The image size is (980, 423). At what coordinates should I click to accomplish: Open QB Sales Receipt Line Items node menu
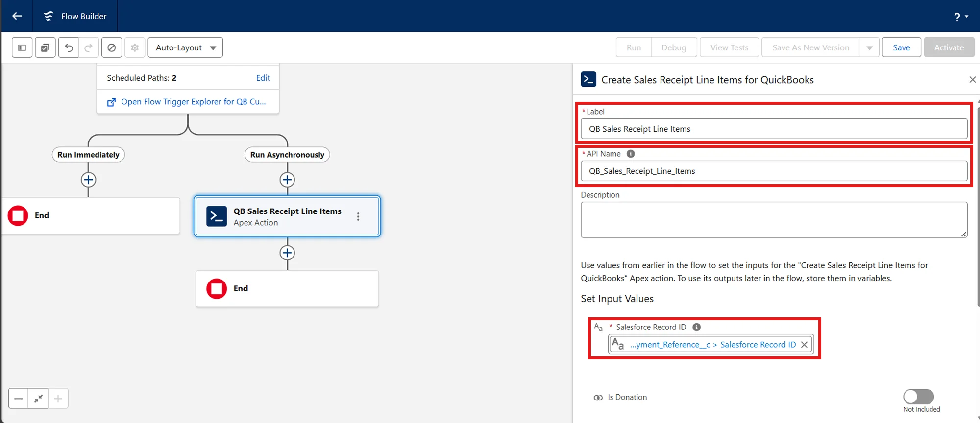(358, 216)
